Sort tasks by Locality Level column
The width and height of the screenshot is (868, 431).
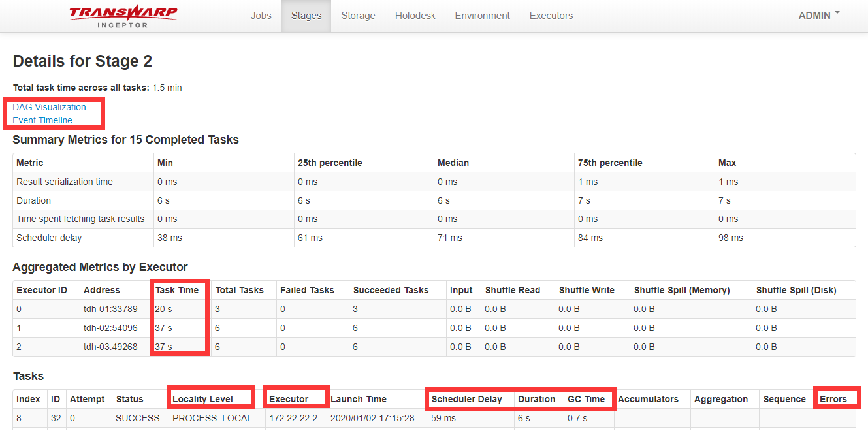202,399
